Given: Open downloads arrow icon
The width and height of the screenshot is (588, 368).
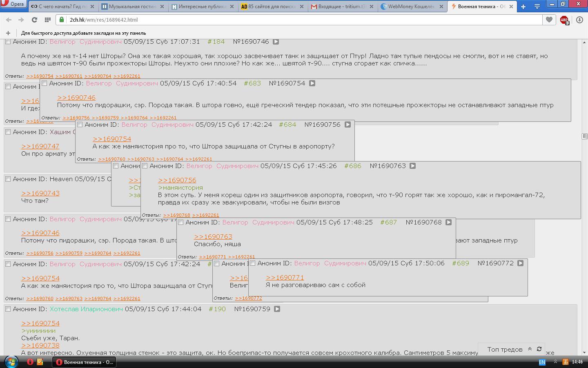Looking at the screenshot, I should coord(579,20).
